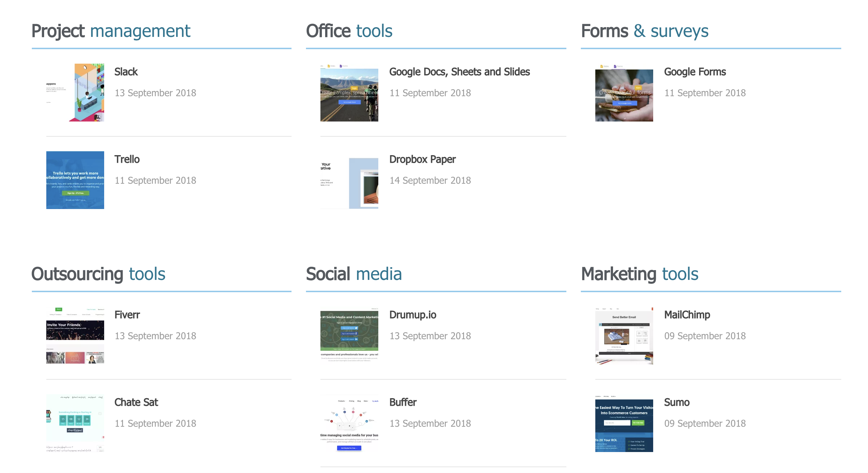This screenshot has width=868, height=473.
Task: Open the Slack article
Action: (126, 72)
